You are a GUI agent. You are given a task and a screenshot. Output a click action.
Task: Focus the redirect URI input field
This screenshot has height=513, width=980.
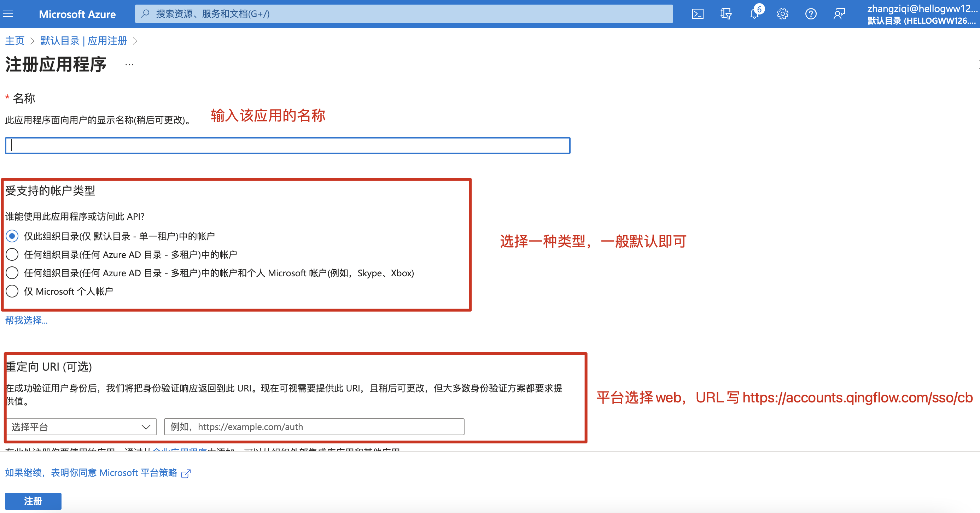click(x=314, y=427)
